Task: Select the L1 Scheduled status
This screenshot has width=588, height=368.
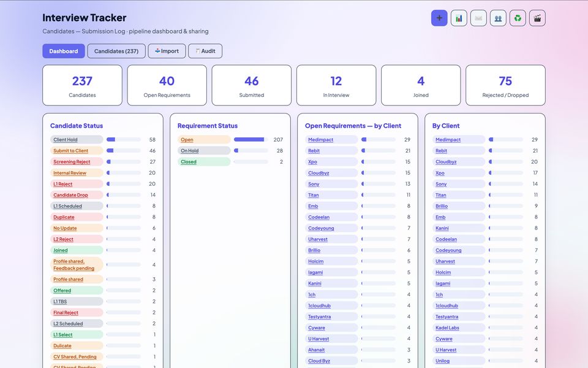Action: coord(77,206)
